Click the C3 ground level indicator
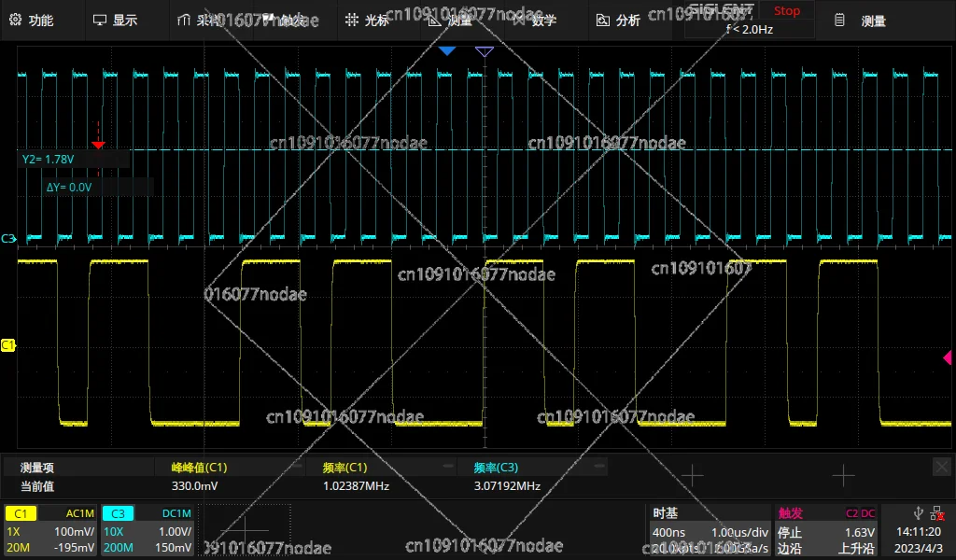The width and height of the screenshot is (956, 560). [7, 238]
